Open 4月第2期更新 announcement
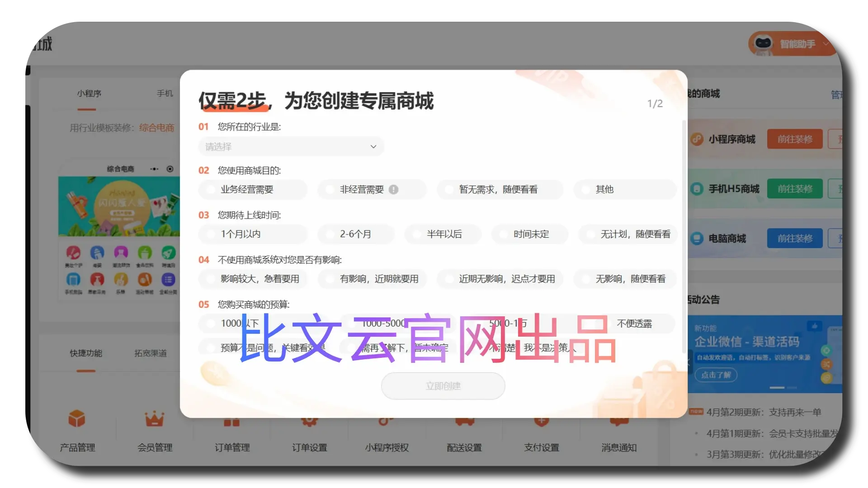Image resolution: width=868 pixels, height=488 pixels. click(764, 412)
